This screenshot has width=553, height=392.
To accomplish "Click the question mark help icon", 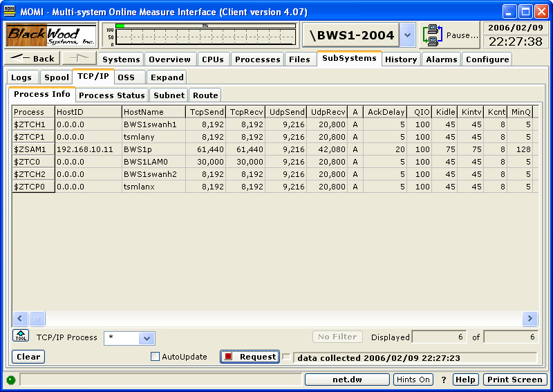I will (444, 380).
